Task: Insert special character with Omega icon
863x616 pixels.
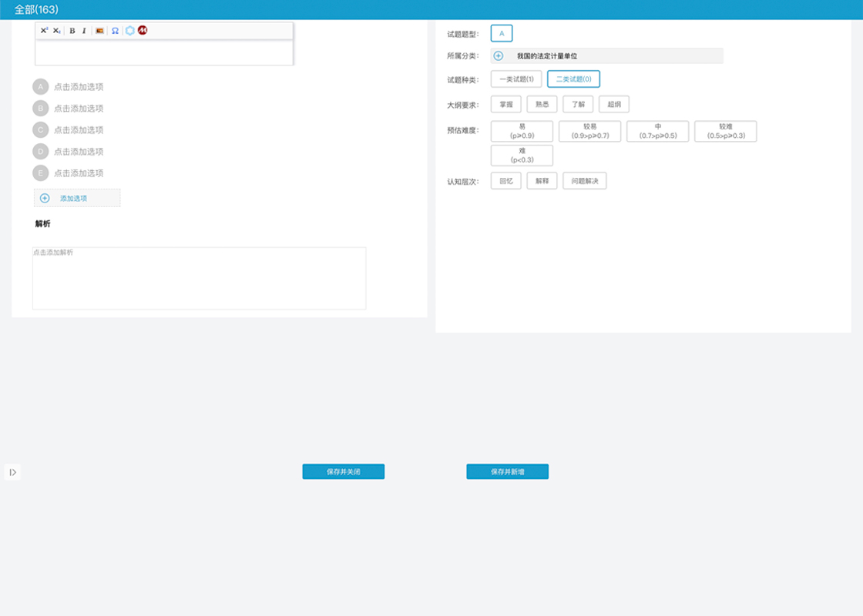Action: click(x=115, y=31)
